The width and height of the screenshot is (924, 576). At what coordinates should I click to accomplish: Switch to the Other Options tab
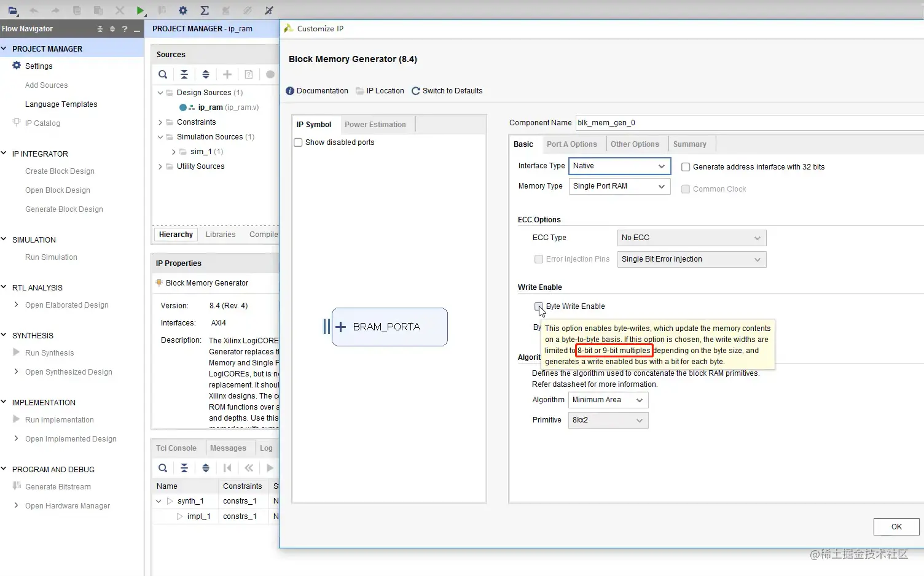[635, 144]
